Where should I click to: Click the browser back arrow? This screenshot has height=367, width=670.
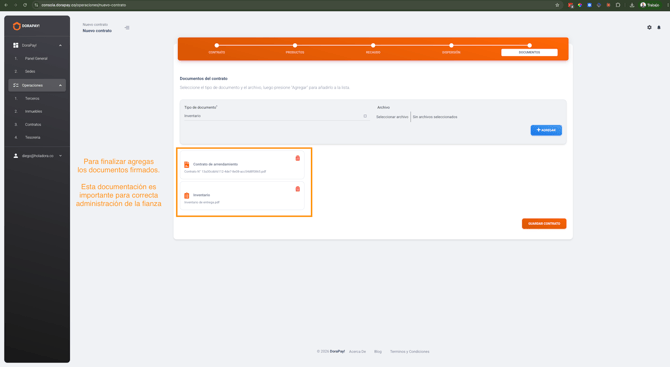(6, 5)
